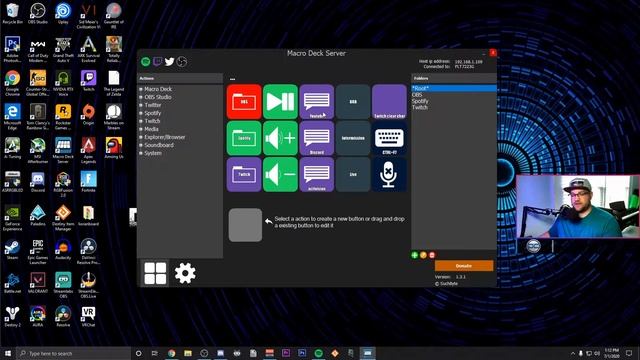Image resolution: width=640 pixels, height=360 pixels.
Task: Open Streamlabs OBS desktop shortcut
Action: click(x=63, y=286)
